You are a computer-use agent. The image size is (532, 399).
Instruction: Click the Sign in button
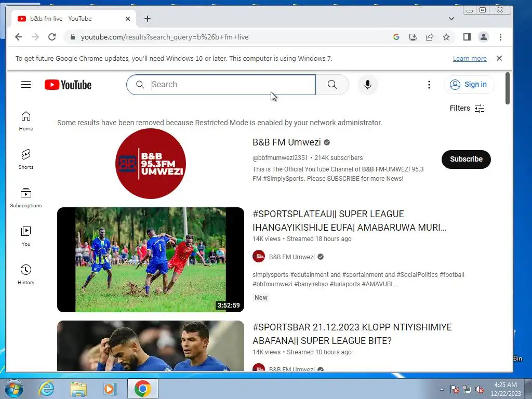tap(469, 85)
